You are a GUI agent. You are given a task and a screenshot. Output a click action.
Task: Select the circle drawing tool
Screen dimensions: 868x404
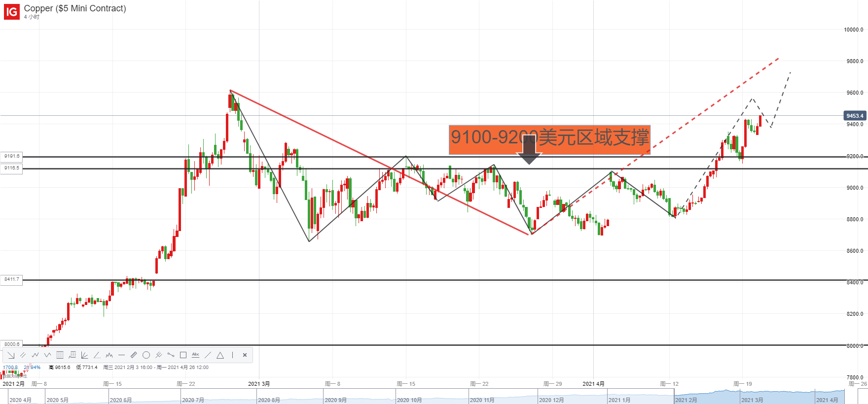pos(146,355)
